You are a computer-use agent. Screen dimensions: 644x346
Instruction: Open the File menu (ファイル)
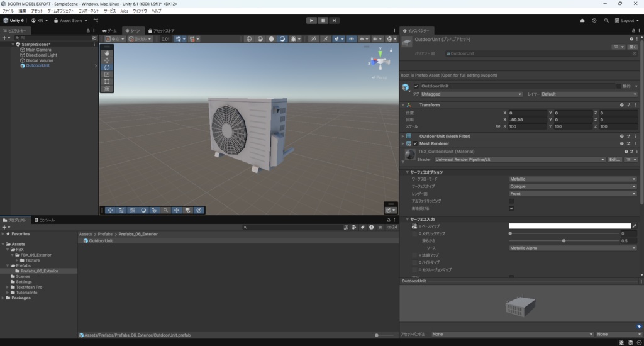point(8,11)
